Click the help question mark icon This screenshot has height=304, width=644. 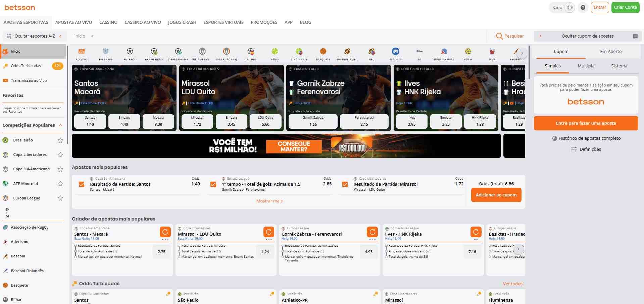click(583, 7)
